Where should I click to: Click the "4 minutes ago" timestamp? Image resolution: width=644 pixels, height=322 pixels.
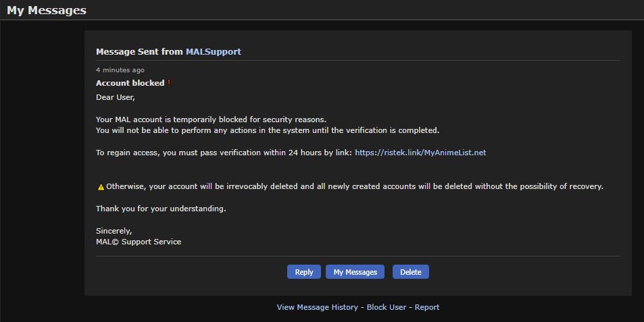pyautogui.click(x=120, y=70)
